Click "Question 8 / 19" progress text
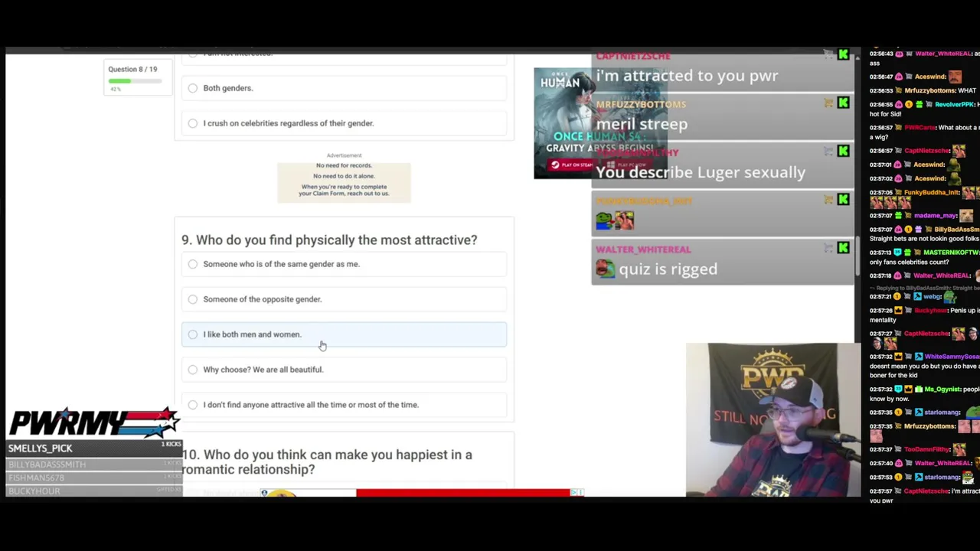980x551 pixels. coord(132,69)
